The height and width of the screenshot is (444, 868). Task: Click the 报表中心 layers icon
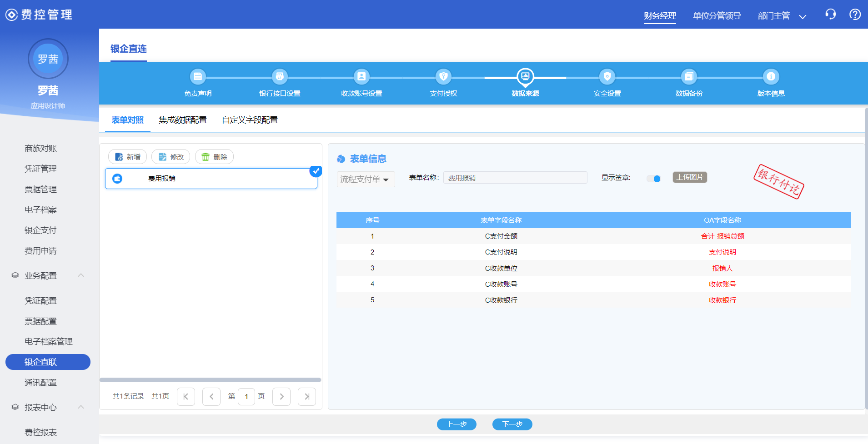[15, 407]
